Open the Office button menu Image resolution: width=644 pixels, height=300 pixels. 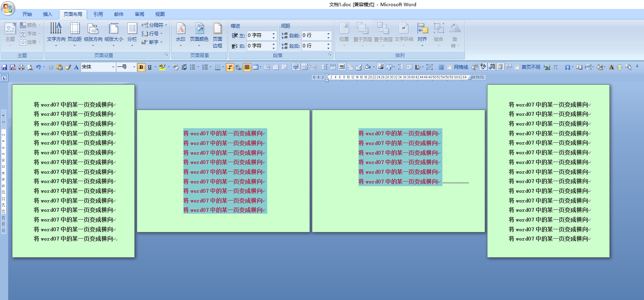(x=8, y=9)
